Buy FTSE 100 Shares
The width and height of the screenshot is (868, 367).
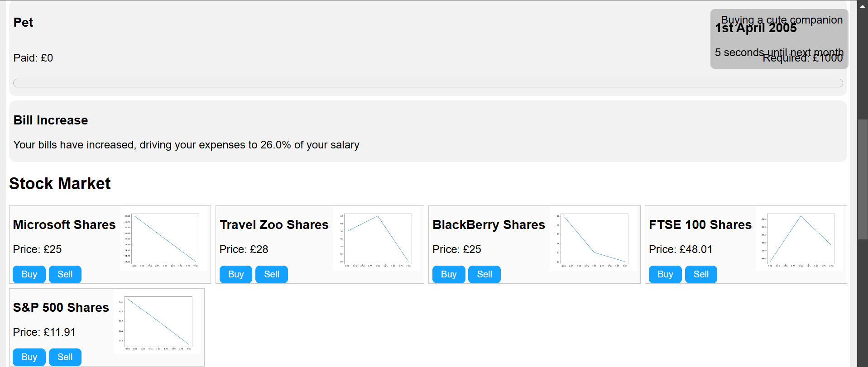(x=665, y=274)
